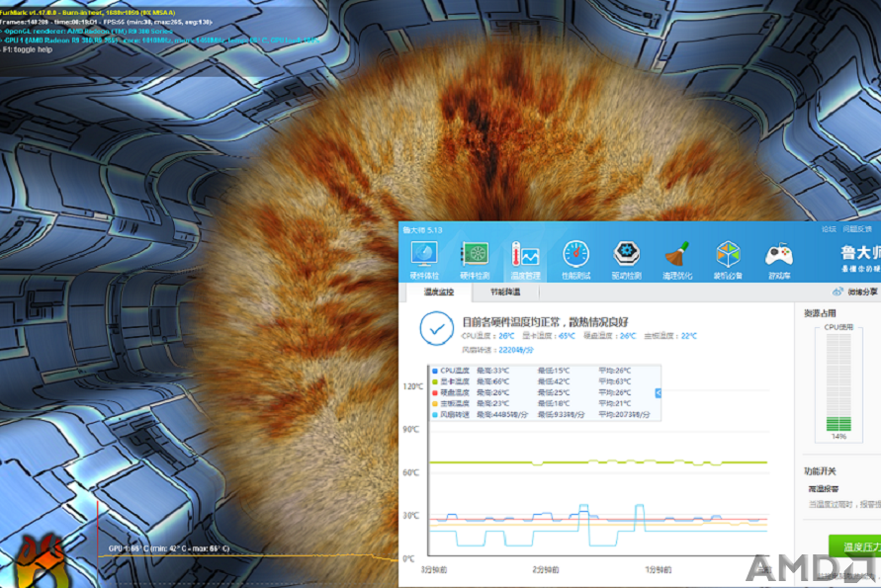Click CPU温度 26℃ reading
This screenshot has width=881, height=588.
[x=487, y=336]
